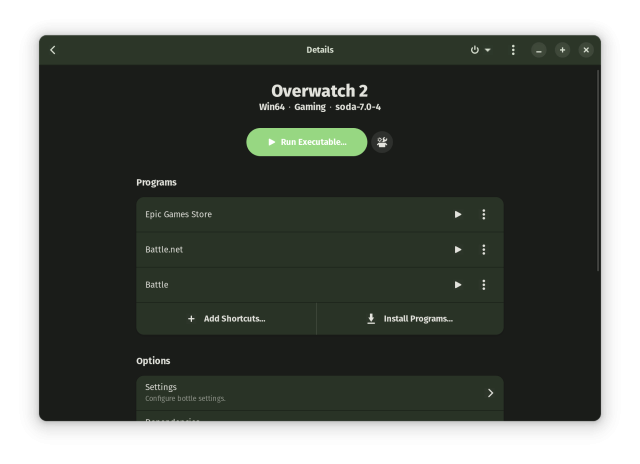This screenshot has height=464, width=640.
Task: Click the soda-7.0-4 runner label
Action: tap(358, 107)
